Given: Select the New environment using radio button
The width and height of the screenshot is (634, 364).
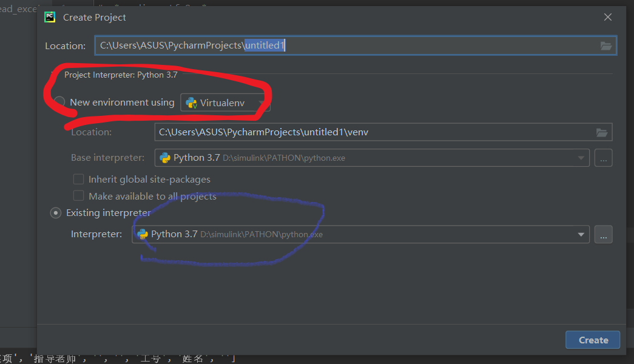Looking at the screenshot, I should tap(59, 102).
